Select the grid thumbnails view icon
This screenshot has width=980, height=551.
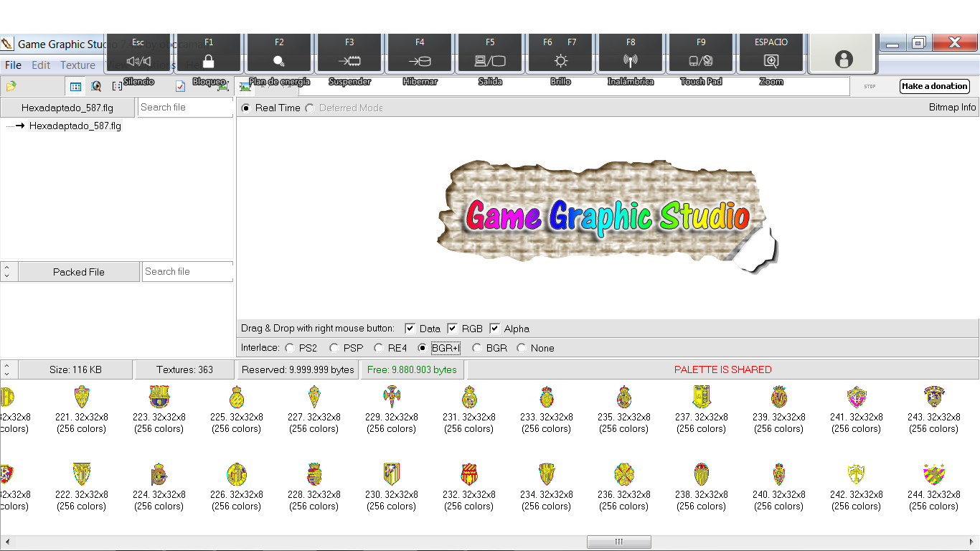(75, 86)
